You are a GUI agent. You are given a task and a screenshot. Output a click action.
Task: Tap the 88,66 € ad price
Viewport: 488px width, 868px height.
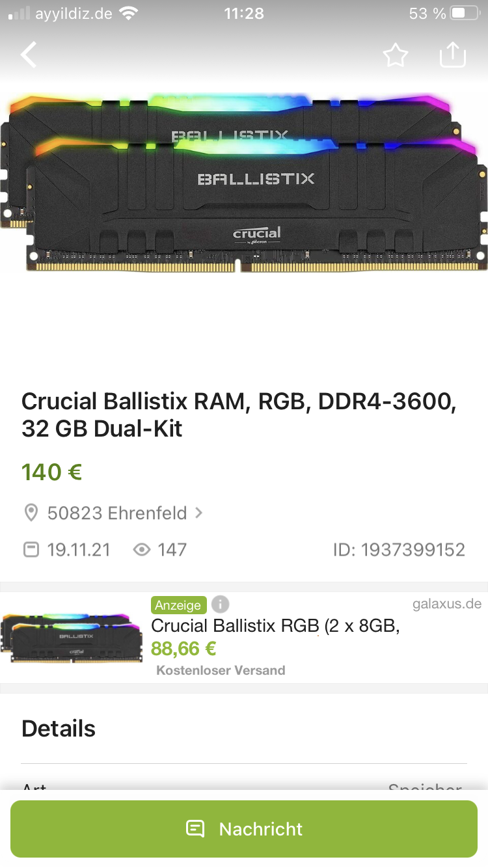pyautogui.click(x=183, y=648)
